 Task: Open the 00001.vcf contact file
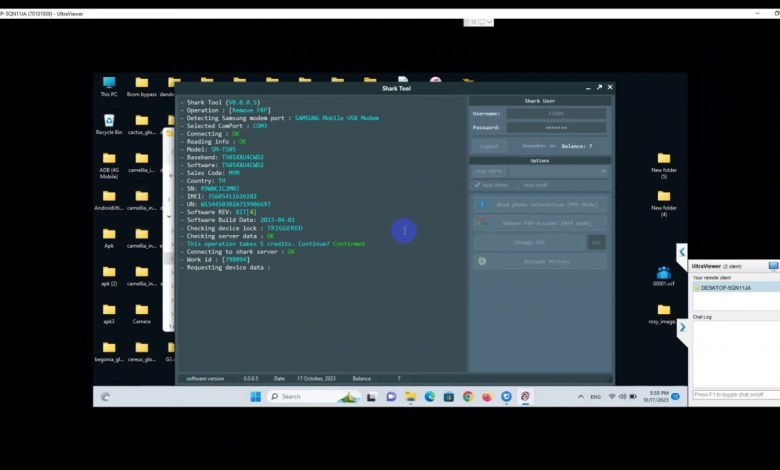[x=663, y=273]
